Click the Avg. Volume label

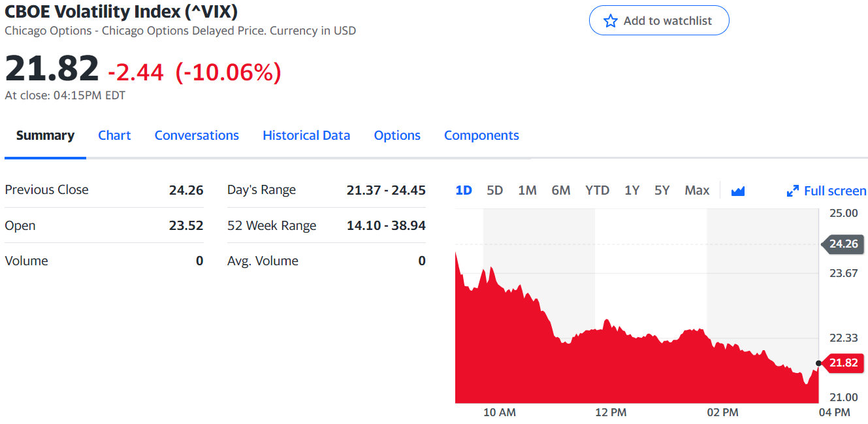[x=263, y=261]
